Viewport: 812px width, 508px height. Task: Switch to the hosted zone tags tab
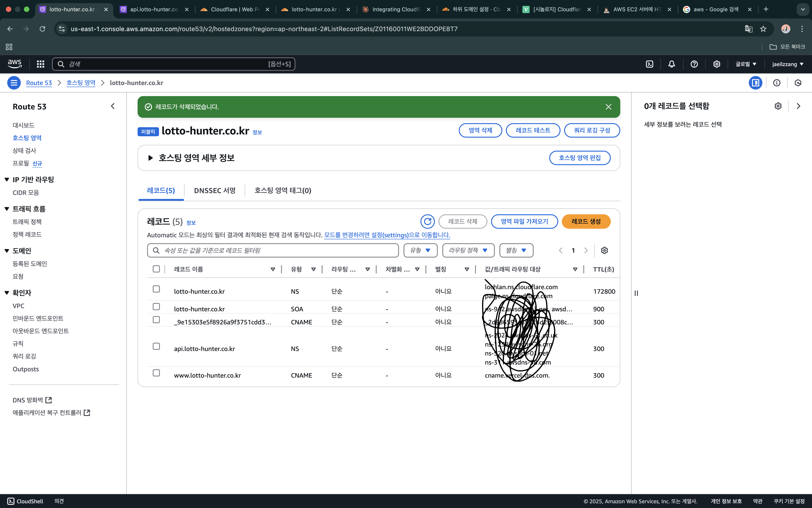[x=283, y=190]
